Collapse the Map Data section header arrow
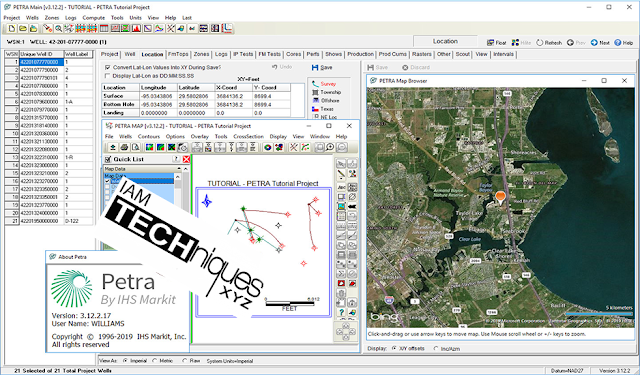 [179, 169]
